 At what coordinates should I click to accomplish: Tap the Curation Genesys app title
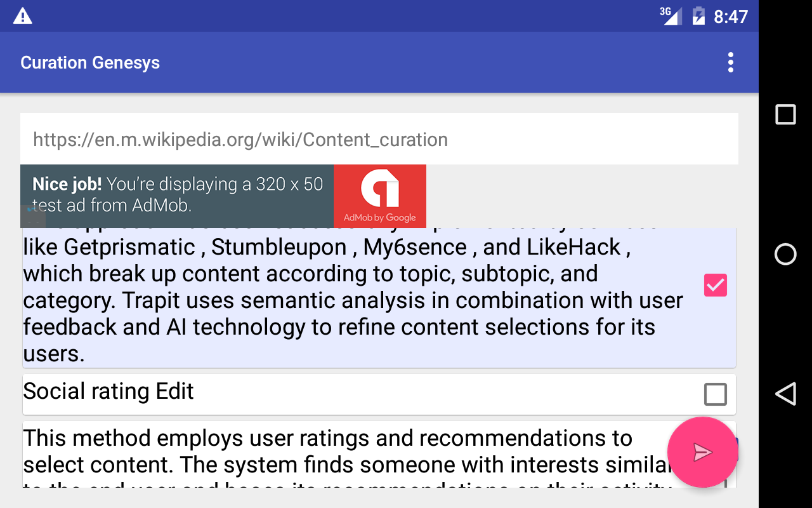click(90, 62)
